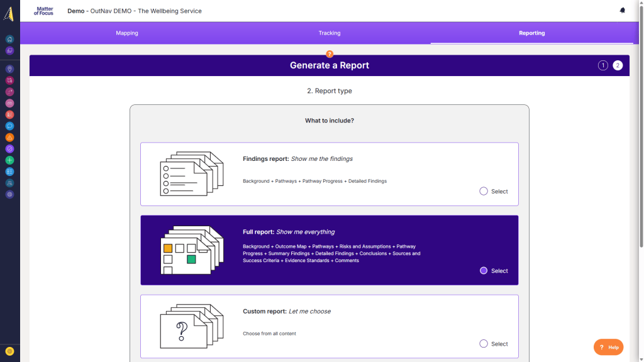The width and height of the screenshot is (644, 362).
Task: Click the location pin sidebar icon
Action: (9, 69)
